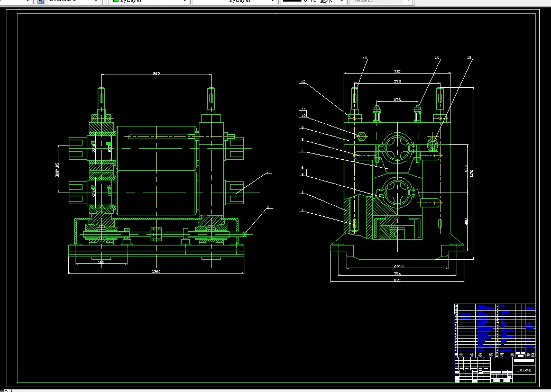Select the 794 base dimension text
551x392 pixels.
397,274
